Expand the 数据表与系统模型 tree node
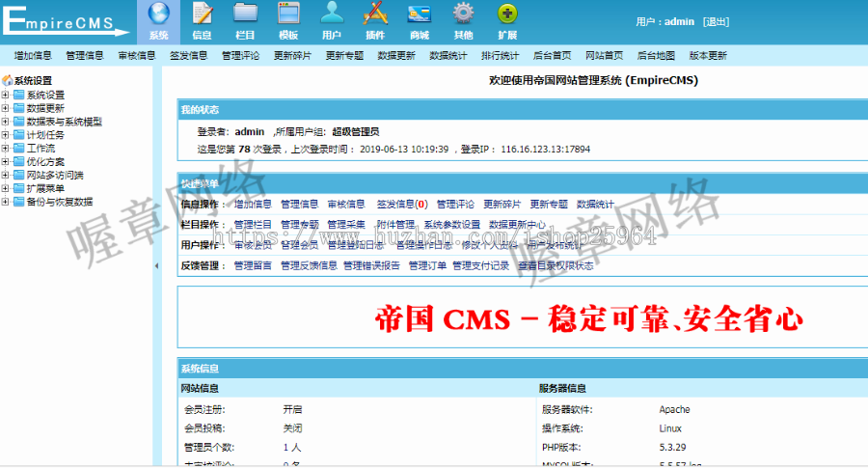 (x=5, y=122)
